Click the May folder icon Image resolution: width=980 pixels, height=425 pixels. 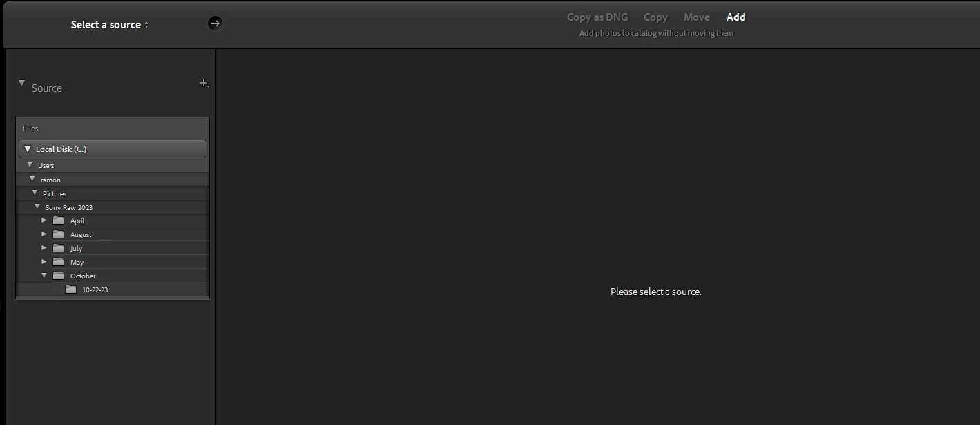58,262
